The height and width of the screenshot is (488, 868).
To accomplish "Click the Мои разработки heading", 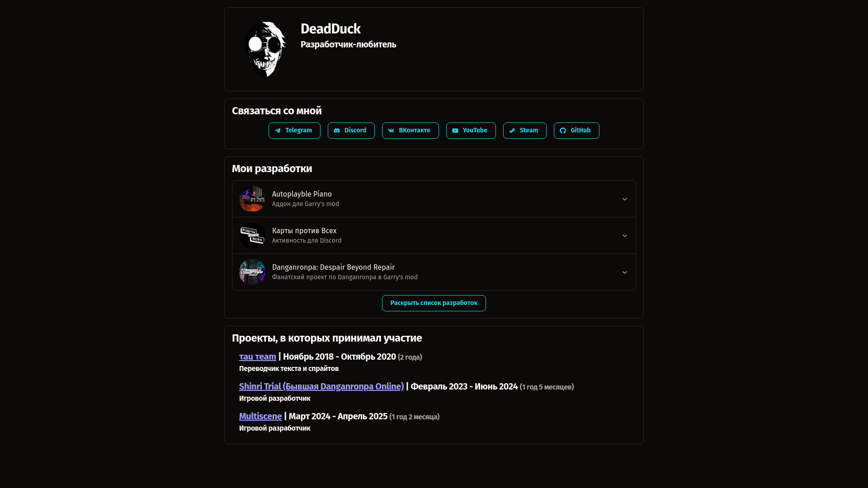I will click(x=272, y=169).
